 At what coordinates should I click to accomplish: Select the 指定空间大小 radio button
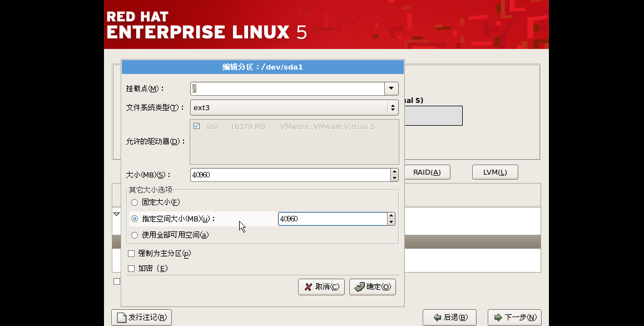tap(134, 219)
